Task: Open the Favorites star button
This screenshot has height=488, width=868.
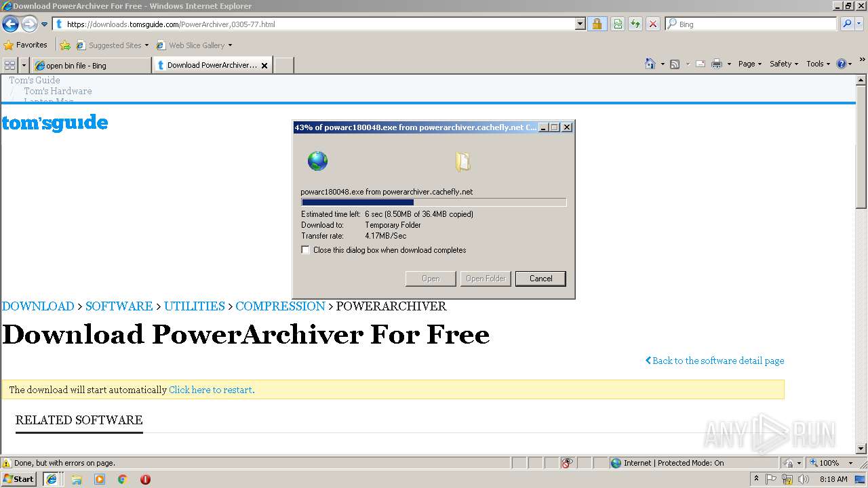Action: point(25,45)
